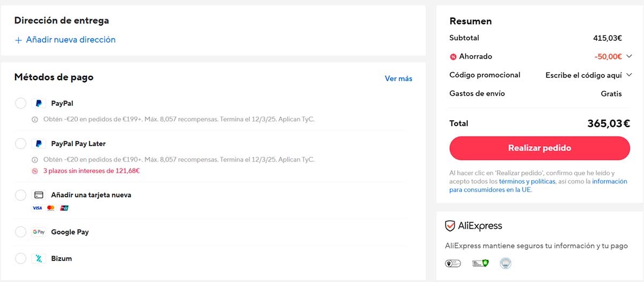This screenshot has height=282, width=644.
Task: Click the Gratis shipping cost value
Action: coord(611,93)
